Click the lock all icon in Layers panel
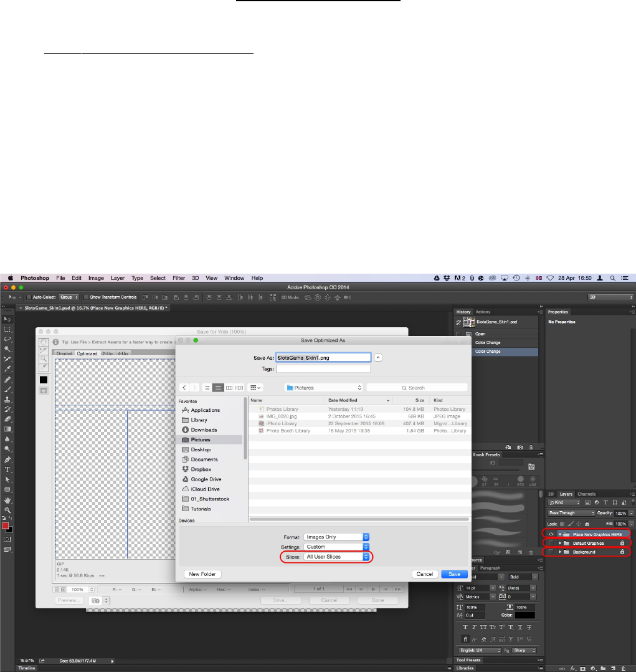636x672 pixels. coord(587,524)
